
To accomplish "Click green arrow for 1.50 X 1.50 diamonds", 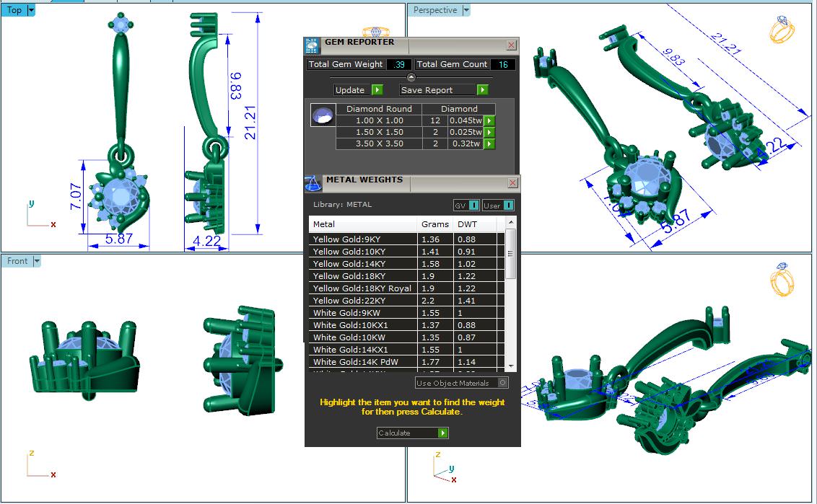I will (x=489, y=133).
